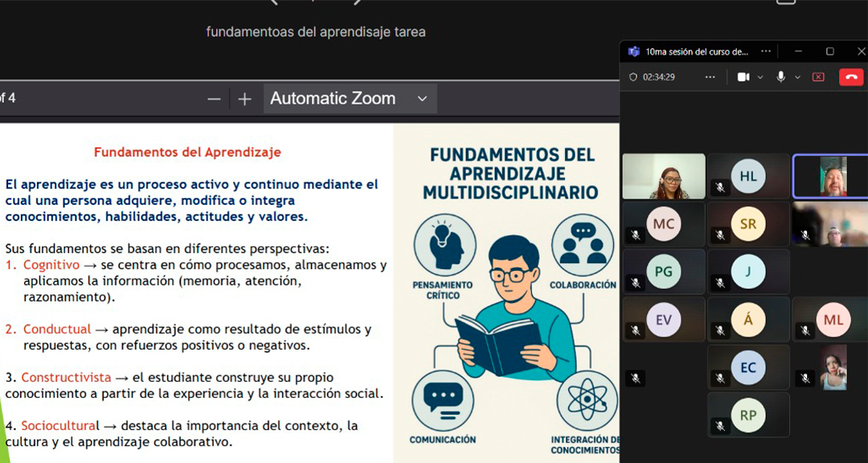The width and height of the screenshot is (868, 463).
Task: Select the muted mic icon on SR's tile
Action: [x=720, y=236]
